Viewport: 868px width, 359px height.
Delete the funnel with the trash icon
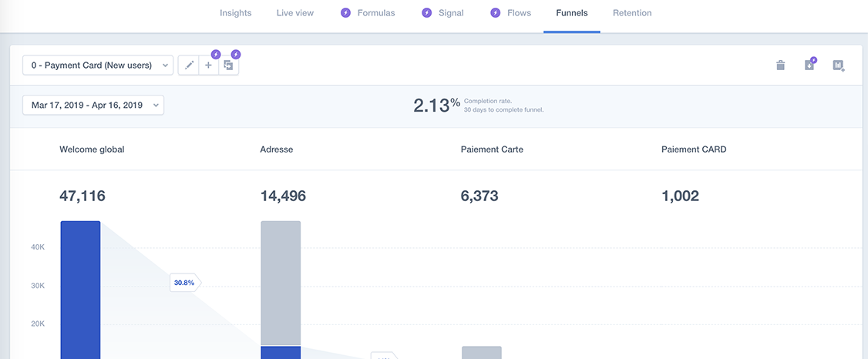click(781, 65)
